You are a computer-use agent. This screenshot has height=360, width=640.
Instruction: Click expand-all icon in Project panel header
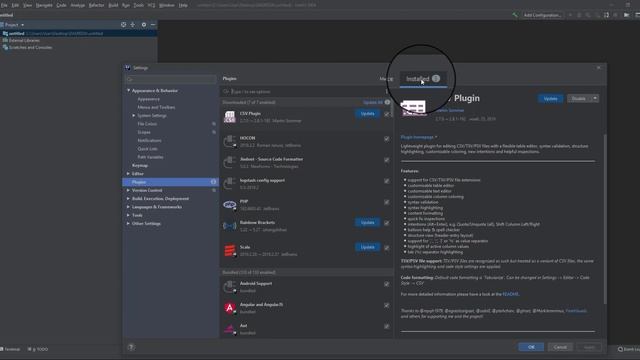[x=133, y=25]
